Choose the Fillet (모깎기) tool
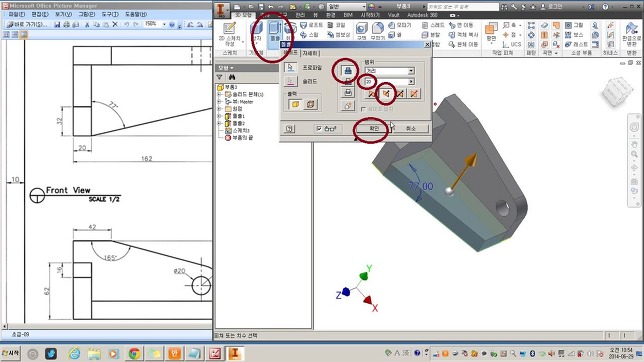The height and width of the screenshot is (362, 644). (377, 31)
